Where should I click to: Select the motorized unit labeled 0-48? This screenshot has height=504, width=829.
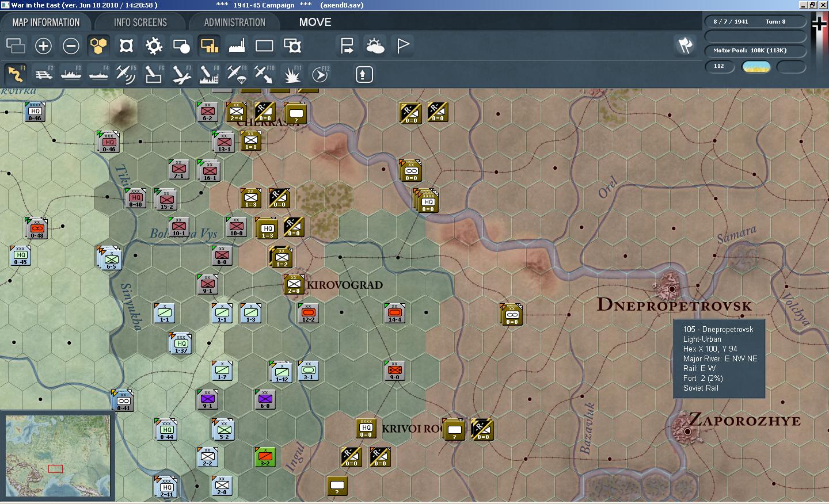pyautogui.click(x=37, y=229)
